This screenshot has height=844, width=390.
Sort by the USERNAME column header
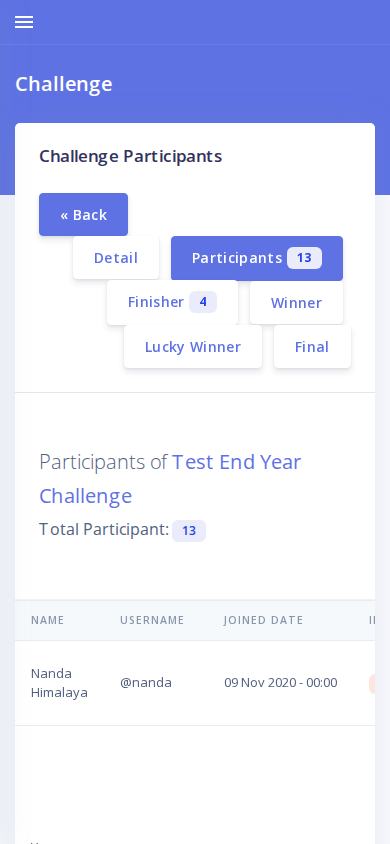[x=152, y=620]
